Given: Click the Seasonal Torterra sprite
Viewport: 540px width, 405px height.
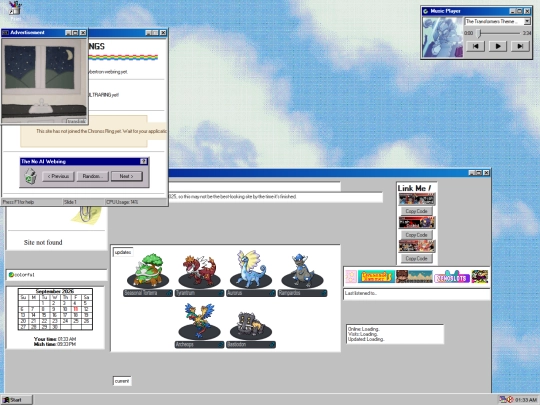Looking at the screenshot, I should pyautogui.click(x=148, y=270).
